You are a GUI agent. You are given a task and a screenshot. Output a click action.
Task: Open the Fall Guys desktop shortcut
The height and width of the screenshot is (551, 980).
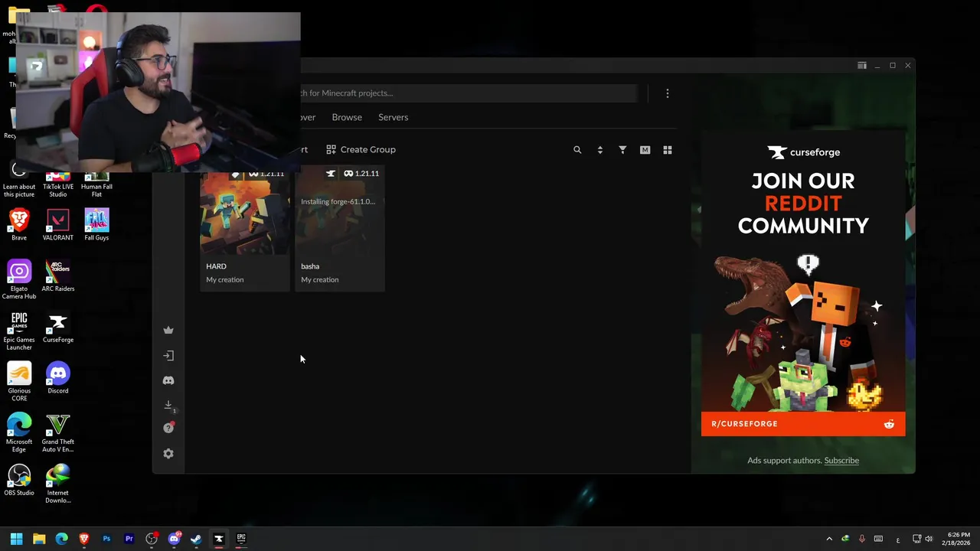(x=96, y=225)
